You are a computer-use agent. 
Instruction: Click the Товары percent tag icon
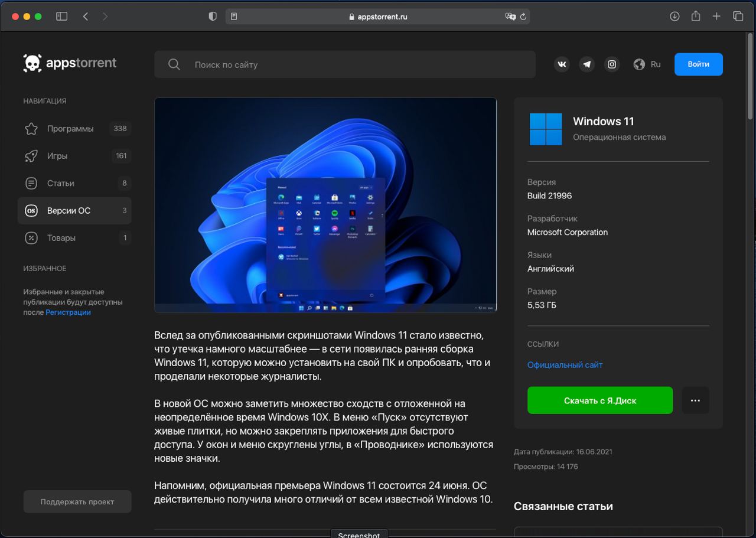coord(31,238)
